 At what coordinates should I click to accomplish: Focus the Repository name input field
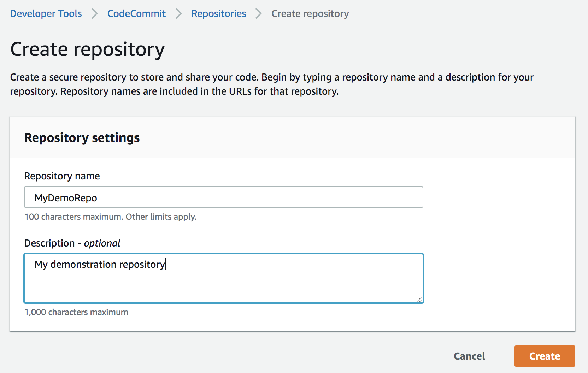click(x=224, y=197)
